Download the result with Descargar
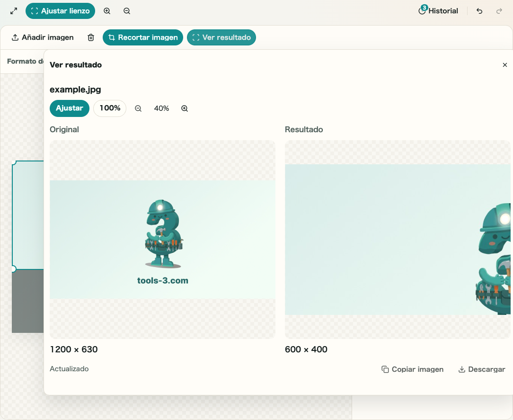 click(x=482, y=369)
